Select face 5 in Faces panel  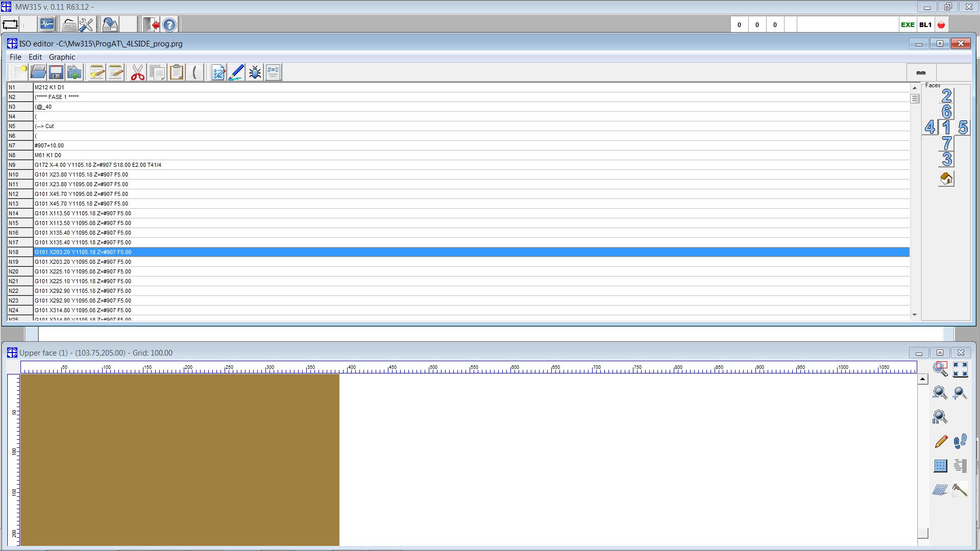[x=963, y=128]
